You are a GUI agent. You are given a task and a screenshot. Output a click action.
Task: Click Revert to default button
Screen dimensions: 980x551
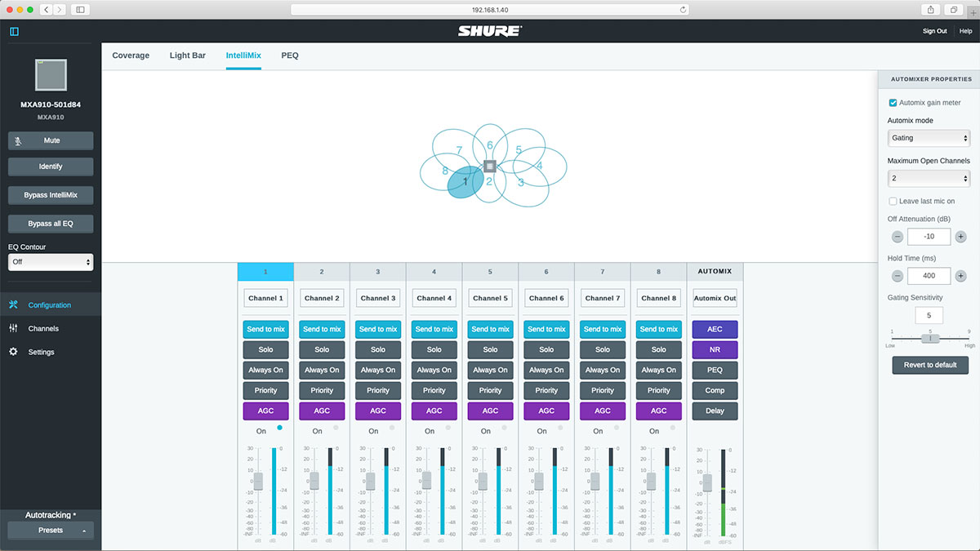930,365
